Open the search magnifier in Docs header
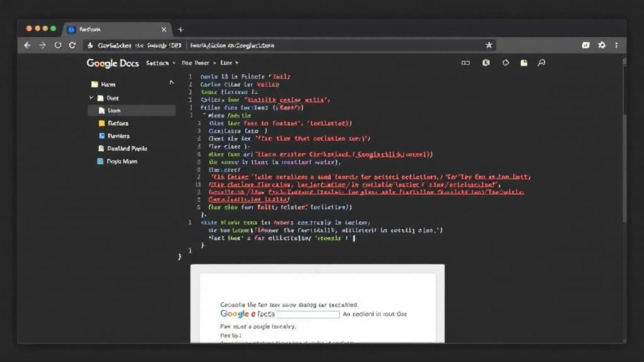This screenshot has height=362, width=644. [x=541, y=63]
